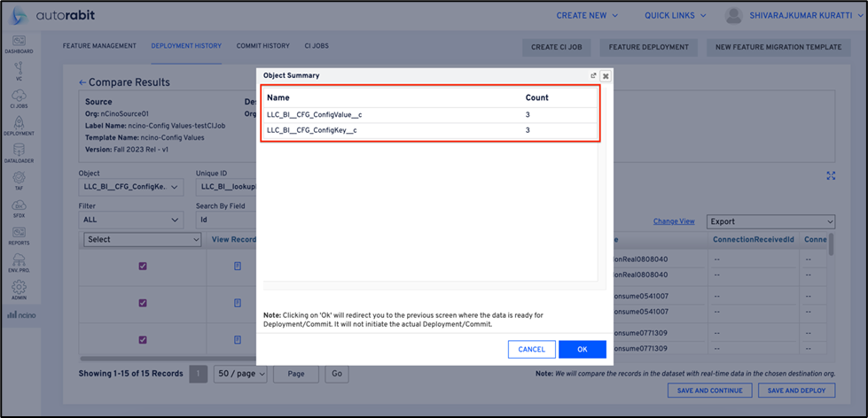868x418 pixels.
Task: Open the TAF sidebar icon
Action: [19, 181]
